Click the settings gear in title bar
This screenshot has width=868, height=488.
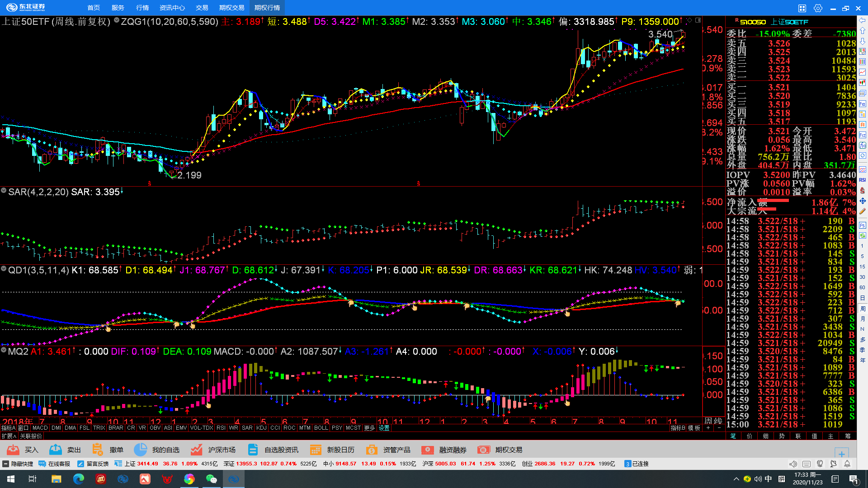pos(818,8)
